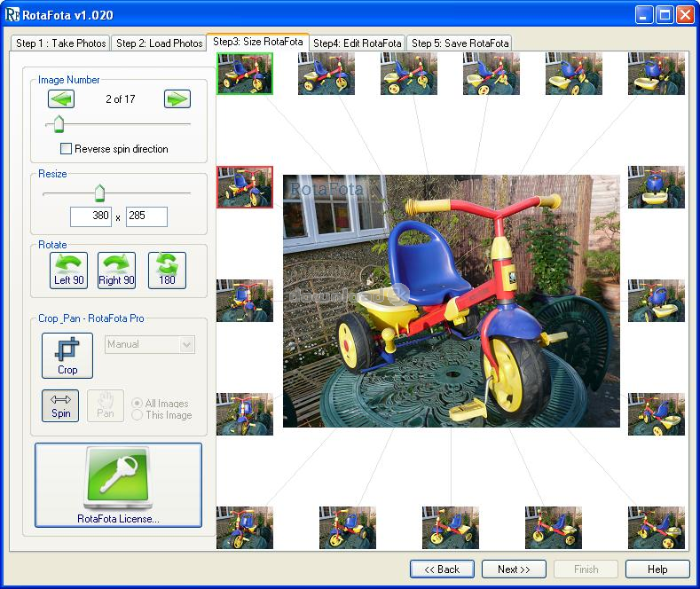Screen dimensions: 700x589
Task: Select the third thumbnail in top row
Action: [409, 74]
